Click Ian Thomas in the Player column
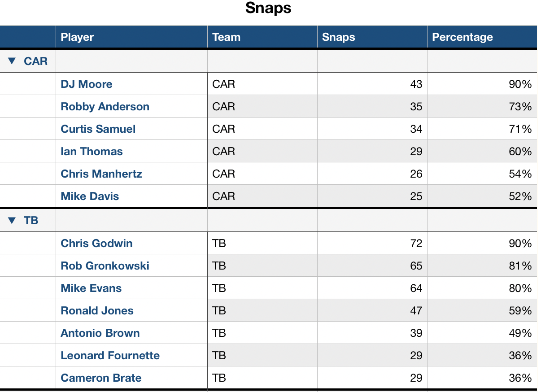The image size is (541, 392). coord(92,151)
